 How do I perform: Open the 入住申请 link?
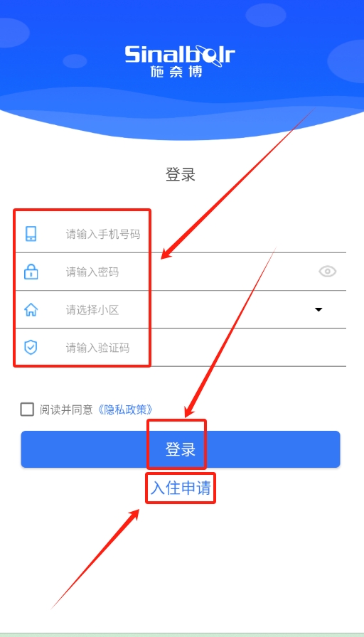pyautogui.click(x=181, y=488)
